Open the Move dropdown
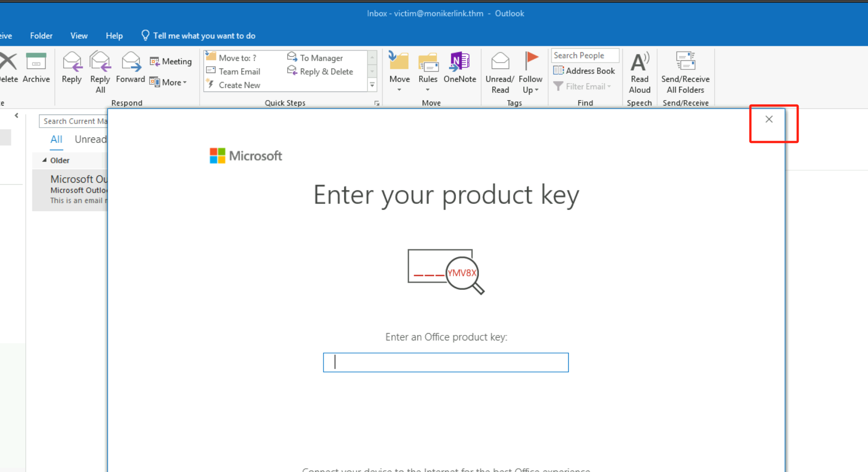868x472 pixels. (x=399, y=72)
